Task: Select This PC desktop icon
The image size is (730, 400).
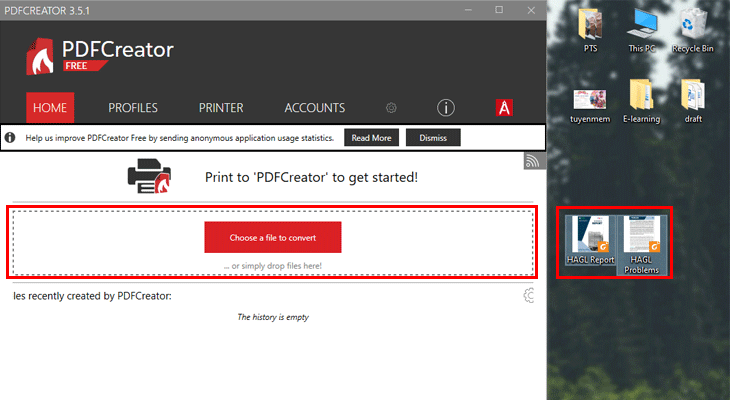Action: pyautogui.click(x=642, y=31)
